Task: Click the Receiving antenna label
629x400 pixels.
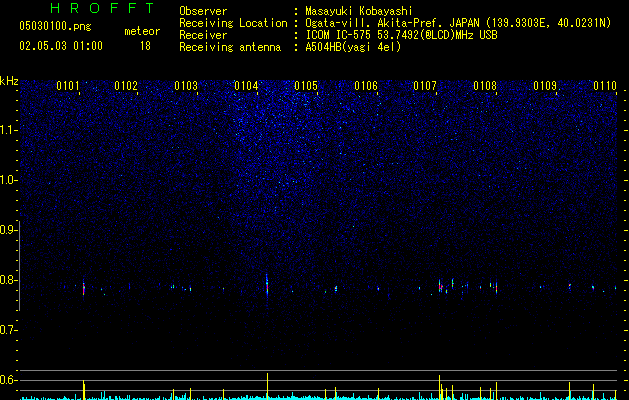Action: coord(230,47)
